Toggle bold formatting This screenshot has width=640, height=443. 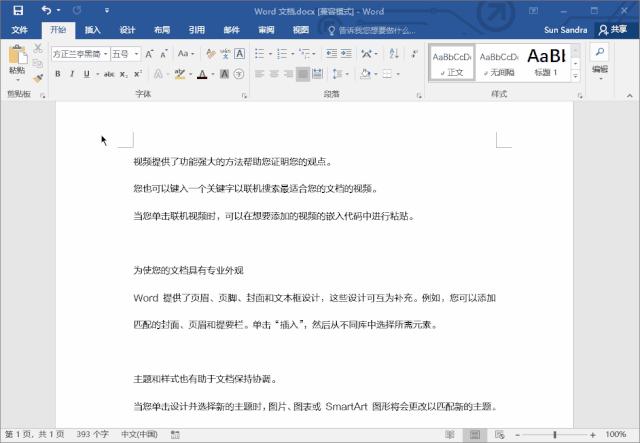pyautogui.click(x=58, y=74)
